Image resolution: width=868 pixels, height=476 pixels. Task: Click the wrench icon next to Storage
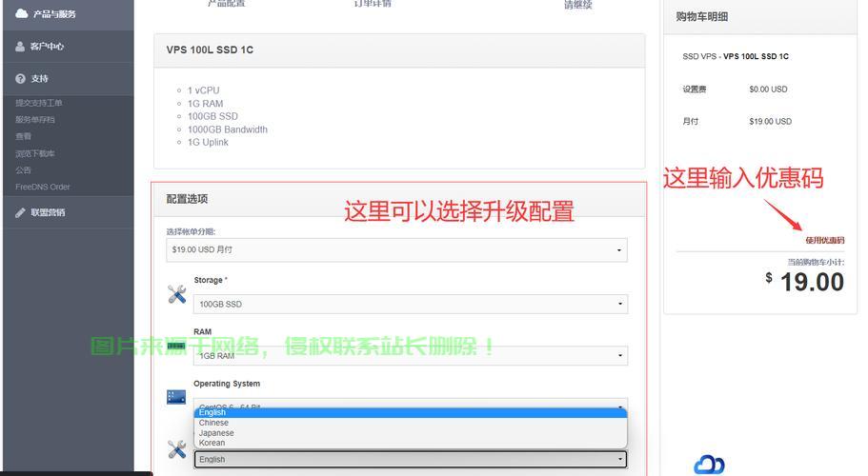[176, 294]
